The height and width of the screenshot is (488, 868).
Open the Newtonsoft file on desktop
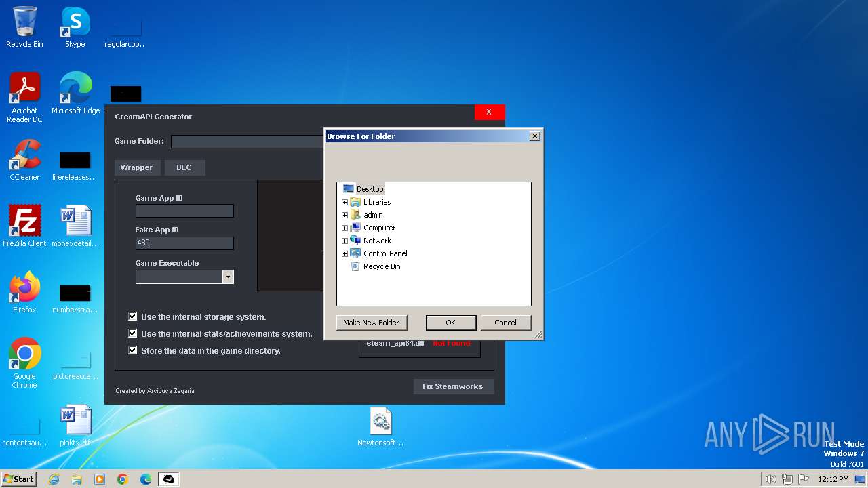[x=380, y=427]
